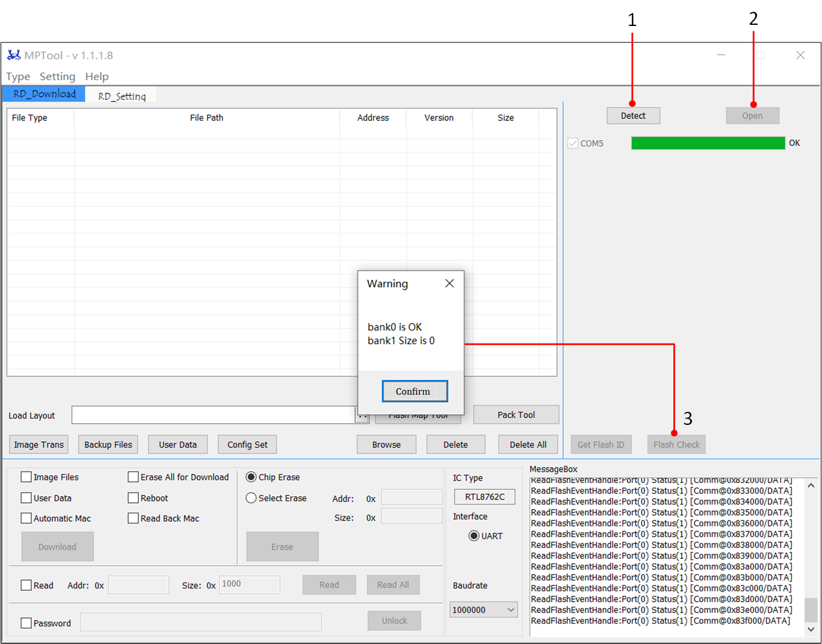Switch to the RD_Setting tab
The image size is (822, 644).
pyautogui.click(x=122, y=96)
